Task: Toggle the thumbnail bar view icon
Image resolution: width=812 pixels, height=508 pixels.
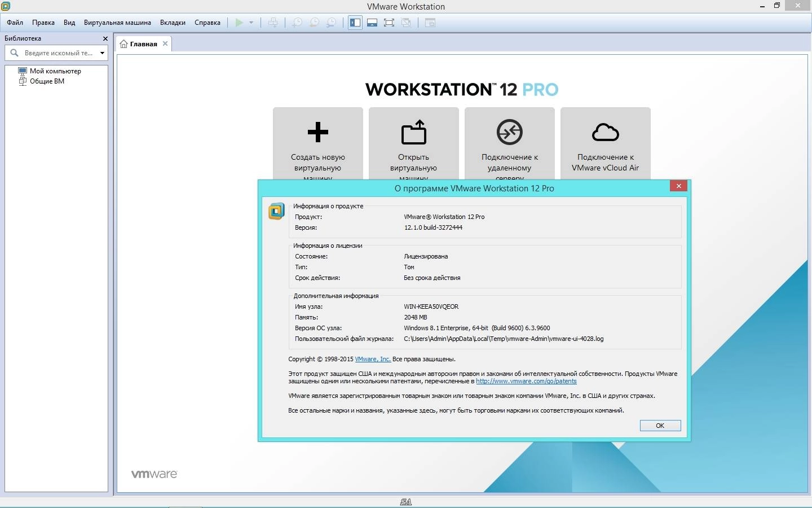Action: [x=372, y=23]
